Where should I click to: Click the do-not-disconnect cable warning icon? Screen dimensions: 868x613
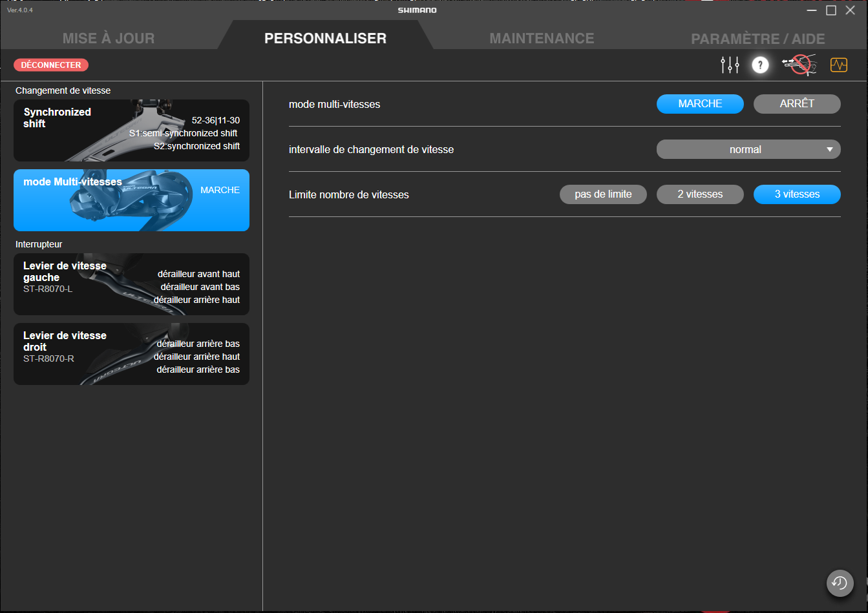pyautogui.click(x=799, y=65)
